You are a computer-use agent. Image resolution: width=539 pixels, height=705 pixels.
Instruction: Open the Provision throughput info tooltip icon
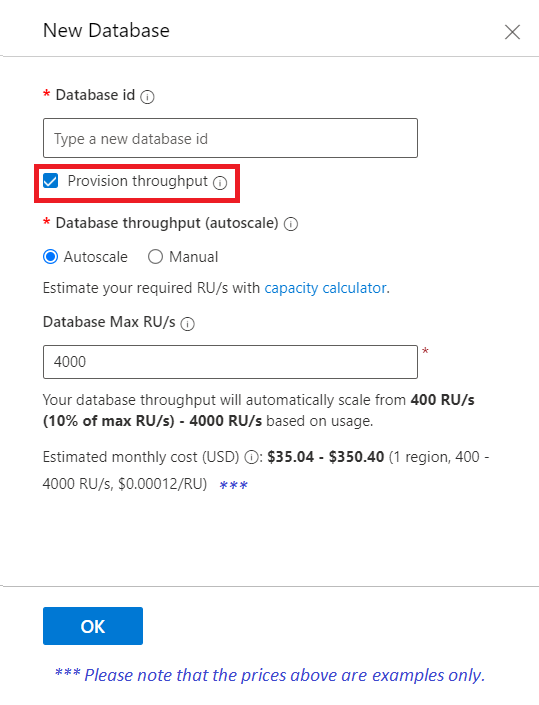pos(220,183)
